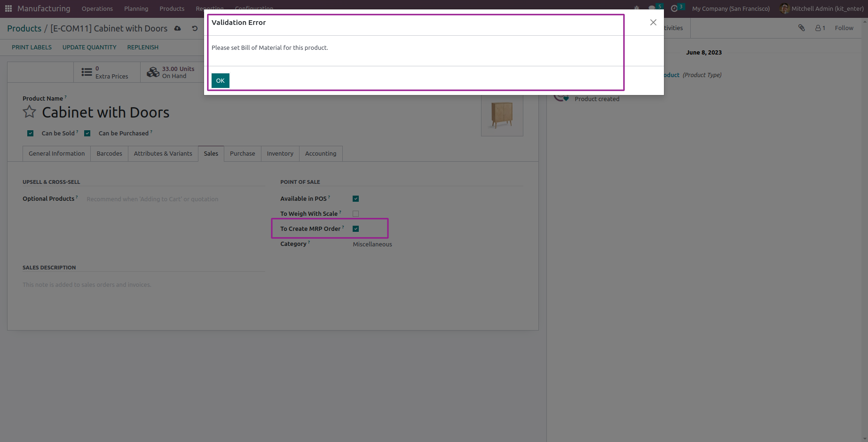The height and width of the screenshot is (442, 868).
Task: Mark the product as favorite with the star
Action: pyautogui.click(x=29, y=112)
